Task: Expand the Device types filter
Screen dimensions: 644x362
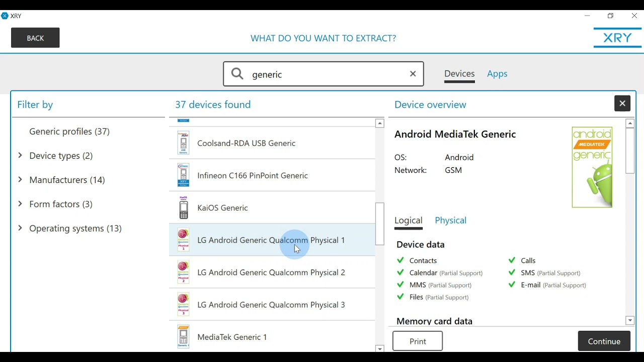Action: tap(20, 155)
